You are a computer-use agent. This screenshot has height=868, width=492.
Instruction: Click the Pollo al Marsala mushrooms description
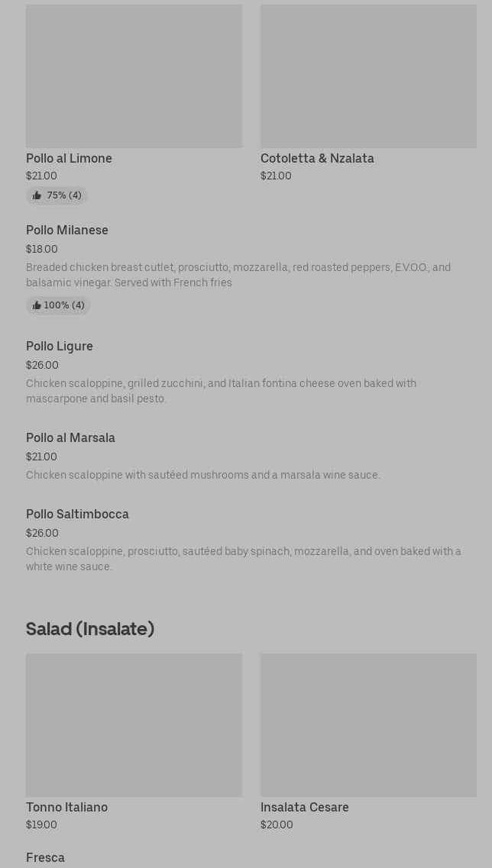(202, 476)
